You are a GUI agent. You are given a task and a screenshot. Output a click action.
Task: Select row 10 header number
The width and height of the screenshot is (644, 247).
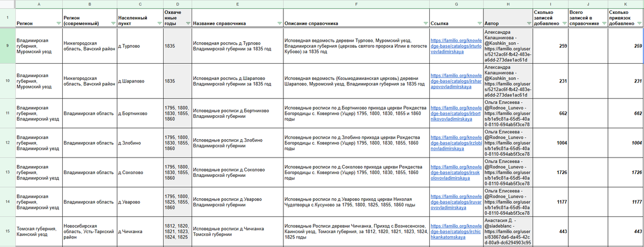[x=7, y=81]
